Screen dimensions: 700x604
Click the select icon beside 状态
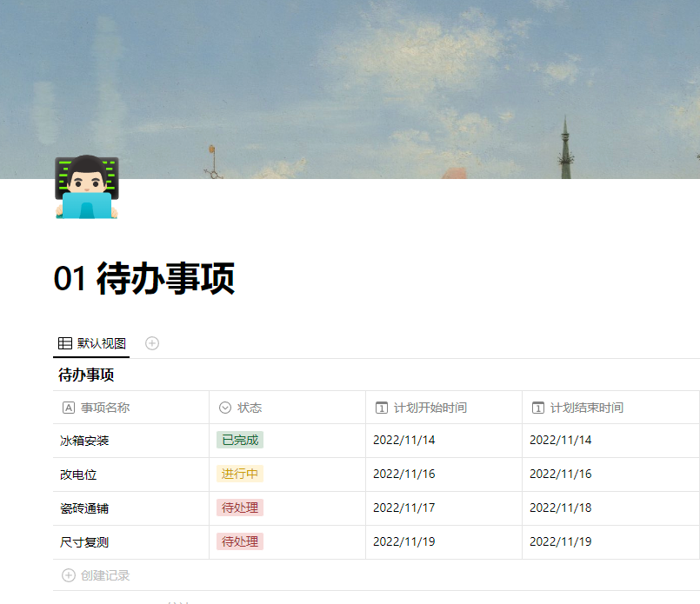pos(225,408)
